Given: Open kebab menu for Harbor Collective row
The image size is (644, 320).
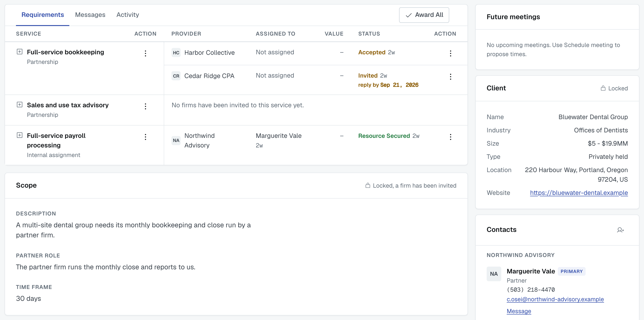Looking at the screenshot, I should (x=450, y=53).
